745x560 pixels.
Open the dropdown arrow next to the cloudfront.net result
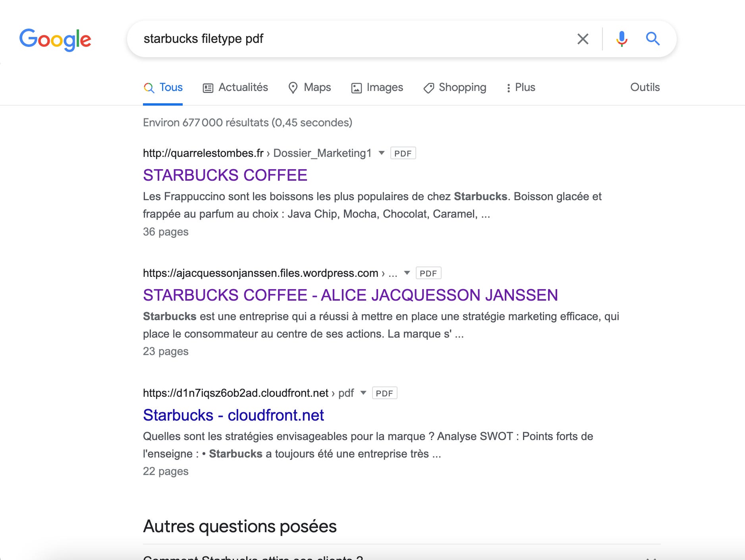pos(363,393)
